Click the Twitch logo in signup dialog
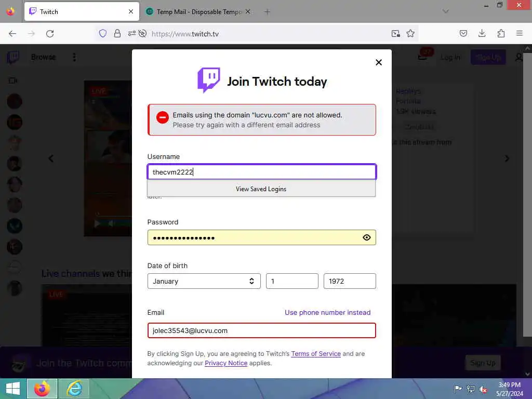The height and width of the screenshot is (399, 532). tap(209, 80)
